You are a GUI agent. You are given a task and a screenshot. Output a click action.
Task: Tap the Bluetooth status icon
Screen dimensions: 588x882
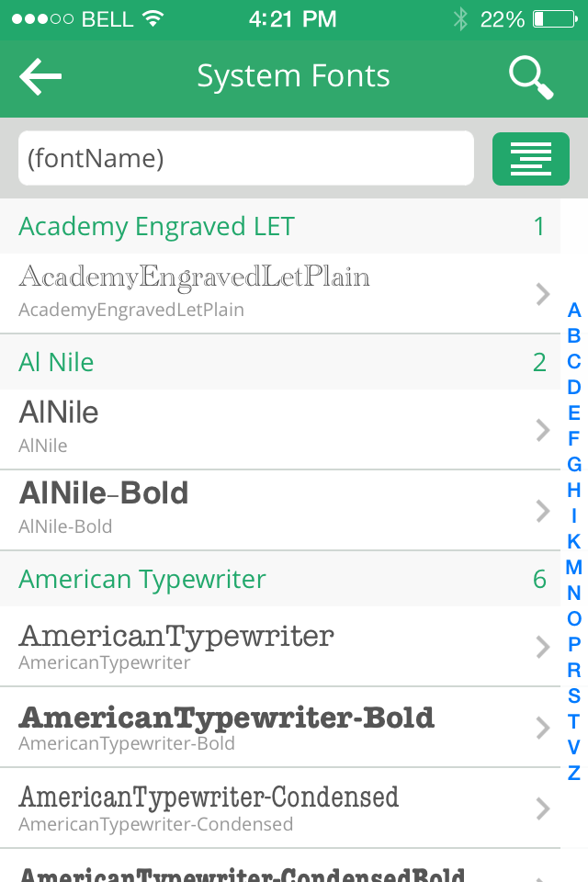460,19
